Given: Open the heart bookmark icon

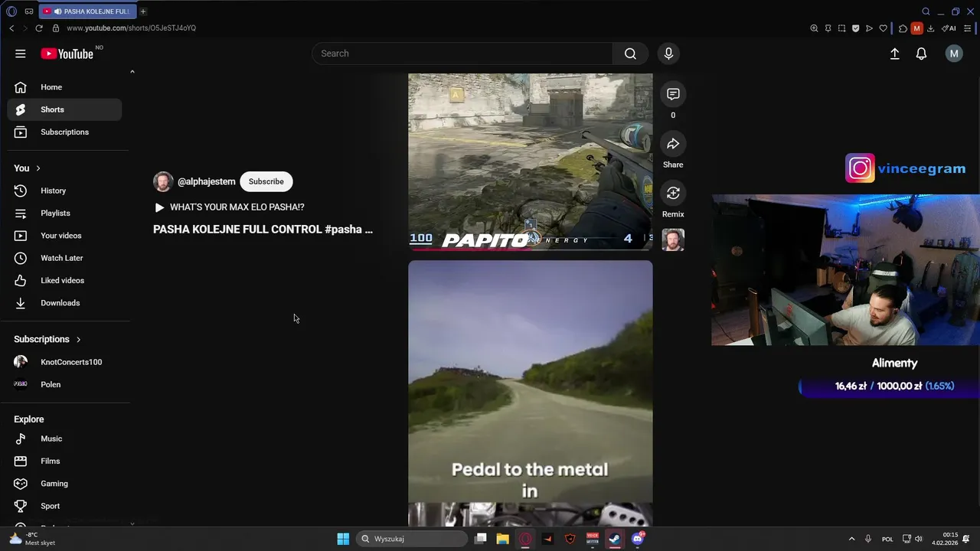Looking at the screenshot, I should click(883, 28).
